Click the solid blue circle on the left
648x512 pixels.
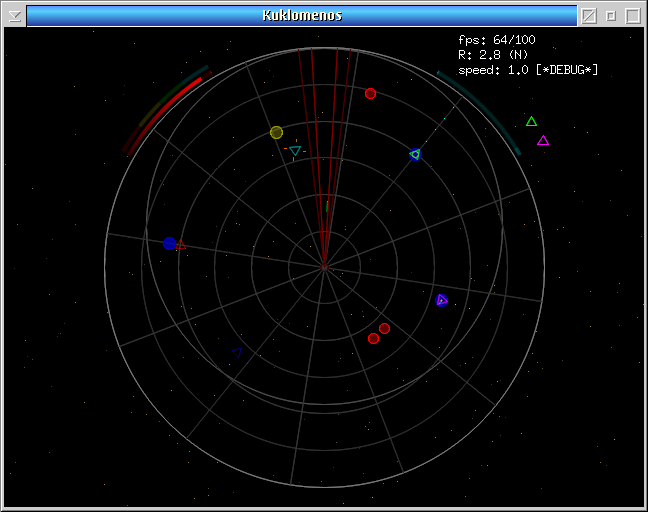[x=169, y=243]
